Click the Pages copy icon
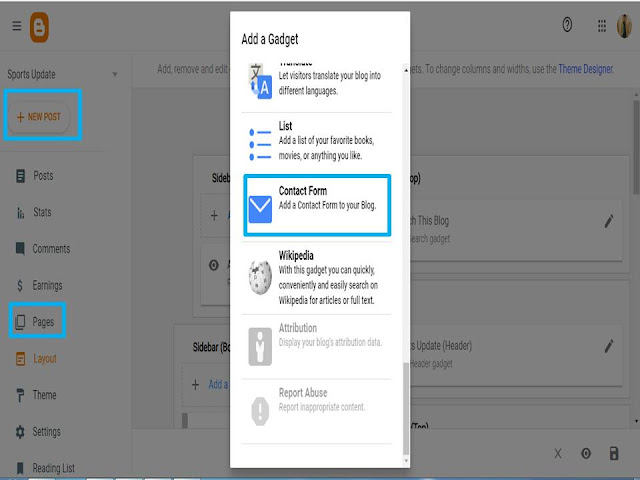Image resolution: width=640 pixels, height=480 pixels. point(20,322)
